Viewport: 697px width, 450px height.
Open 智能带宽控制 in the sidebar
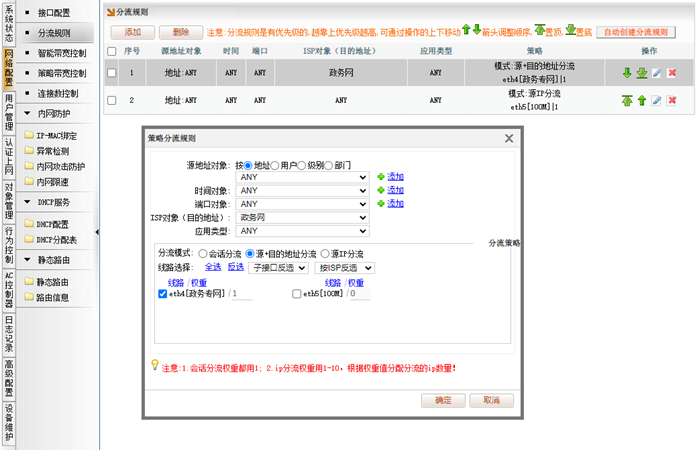[61, 52]
